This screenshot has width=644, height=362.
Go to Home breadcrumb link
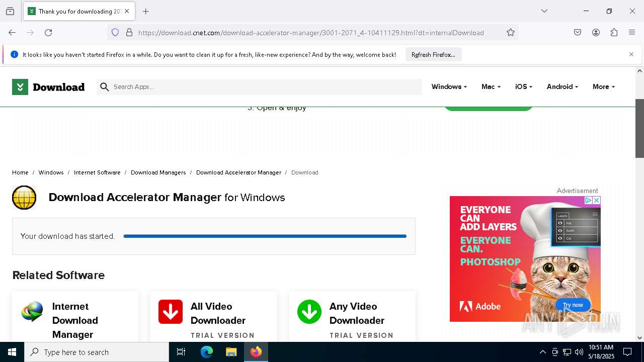click(20, 172)
